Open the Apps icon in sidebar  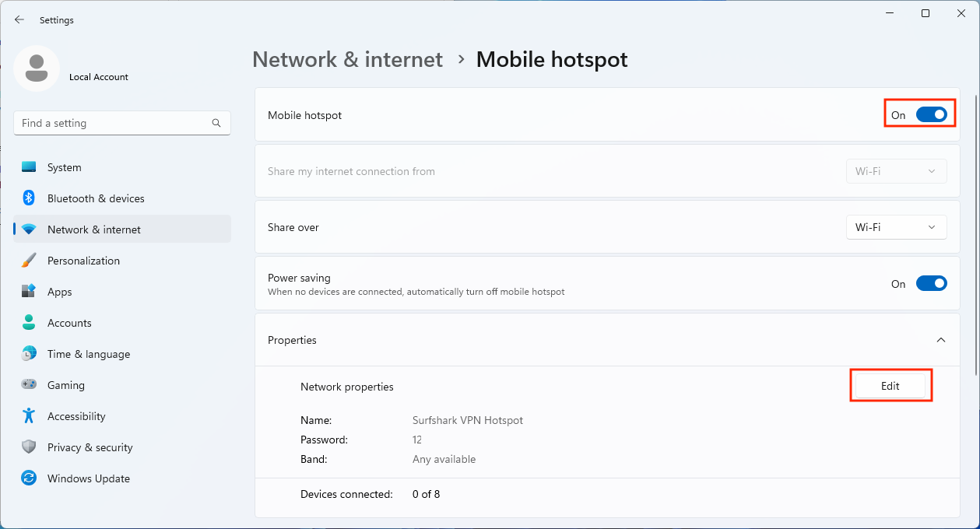pyautogui.click(x=29, y=292)
